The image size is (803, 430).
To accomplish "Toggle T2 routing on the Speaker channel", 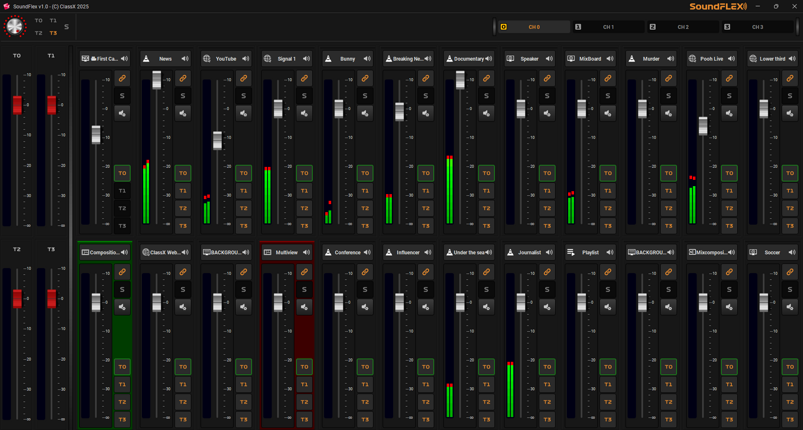I will [547, 208].
